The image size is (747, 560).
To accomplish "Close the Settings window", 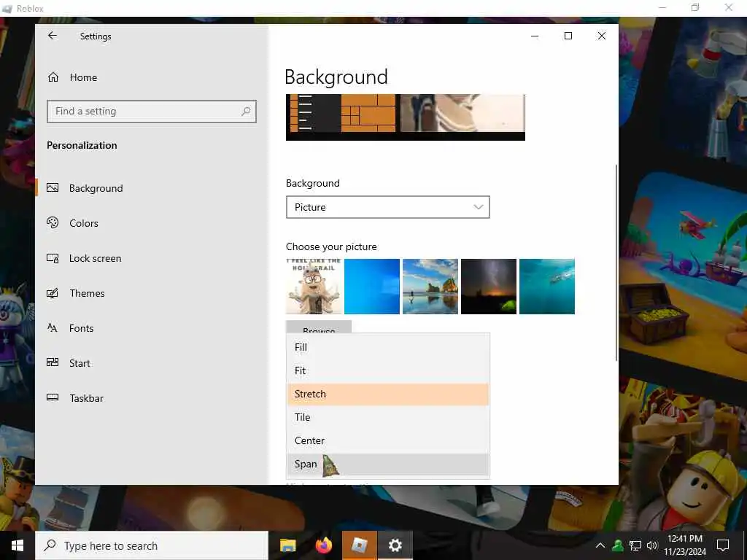I will click(x=602, y=36).
